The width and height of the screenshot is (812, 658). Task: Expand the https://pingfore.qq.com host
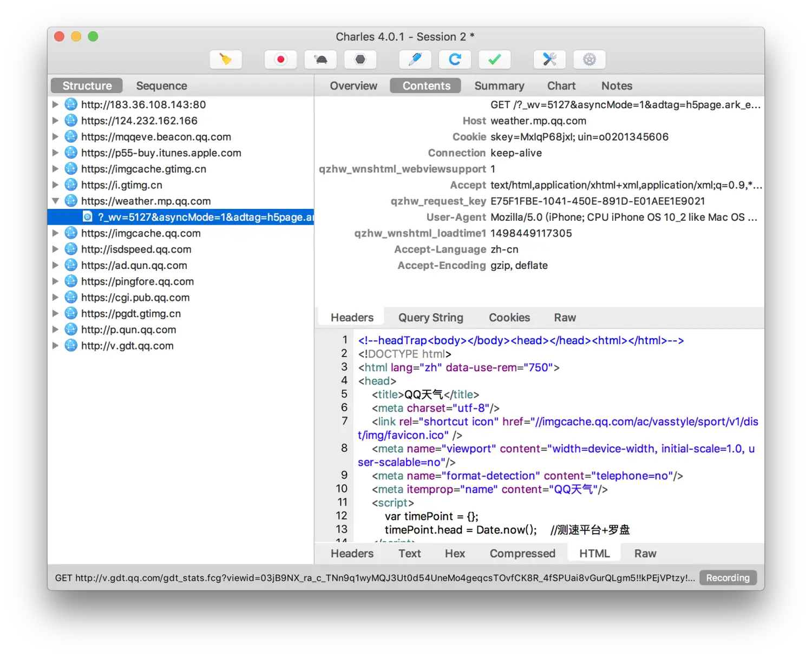coord(55,281)
